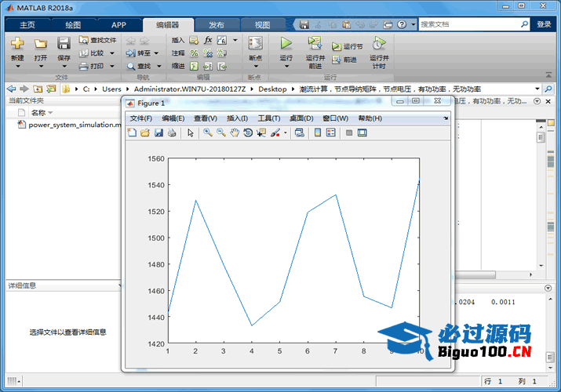561x392 pixels.
Task: Click the 查找 (Find) magnifier icon
Action: tap(131, 67)
